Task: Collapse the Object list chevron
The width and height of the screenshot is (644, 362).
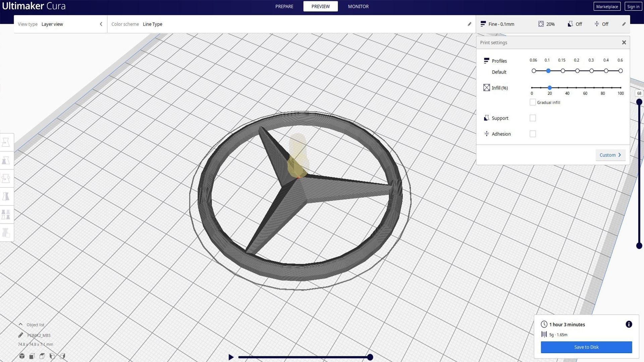Action: coord(20,324)
